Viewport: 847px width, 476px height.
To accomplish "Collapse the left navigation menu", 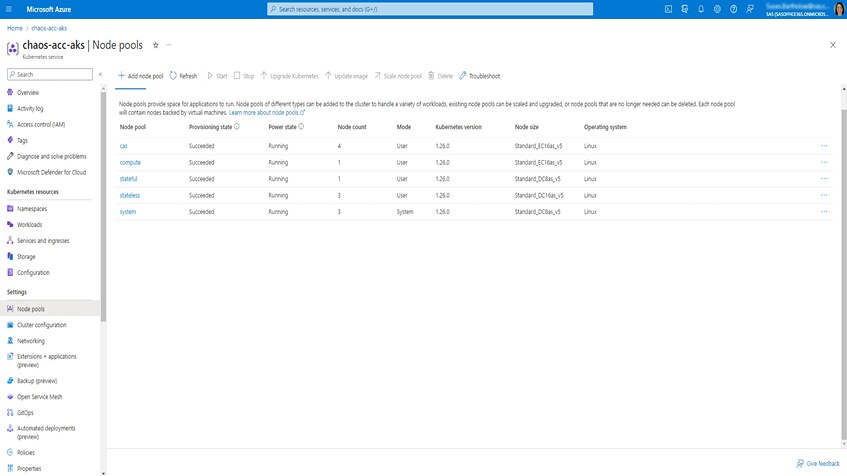I will coord(100,74).
